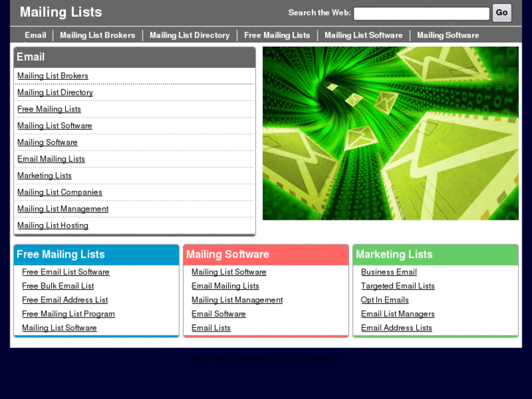532x399 pixels.
Task: Open Free Mailing Lists link in the Email panel
Action: point(49,109)
